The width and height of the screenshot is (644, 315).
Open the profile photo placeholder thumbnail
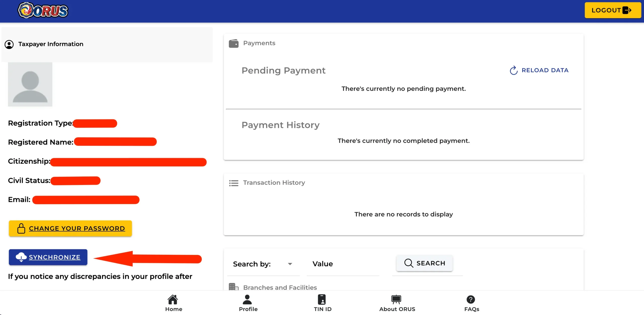(30, 84)
